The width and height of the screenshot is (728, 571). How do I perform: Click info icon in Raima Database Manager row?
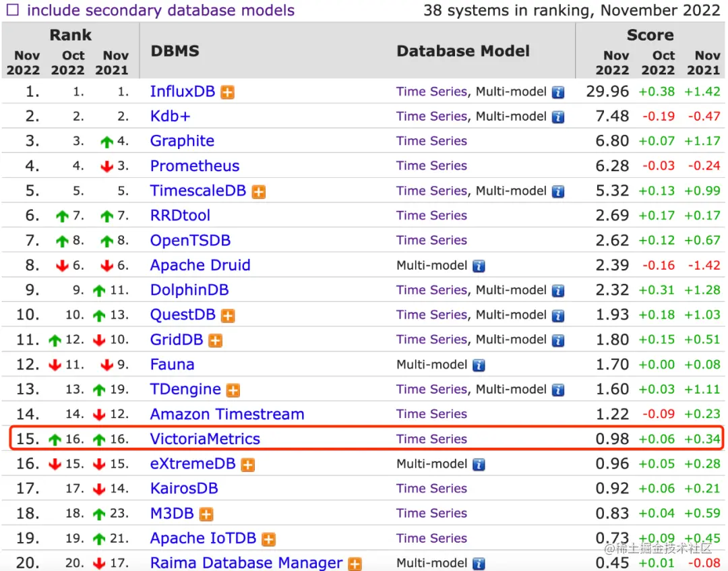[x=479, y=564]
